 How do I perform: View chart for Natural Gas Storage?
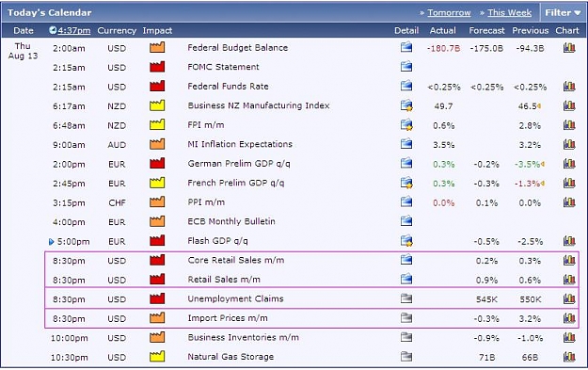pos(569,357)
